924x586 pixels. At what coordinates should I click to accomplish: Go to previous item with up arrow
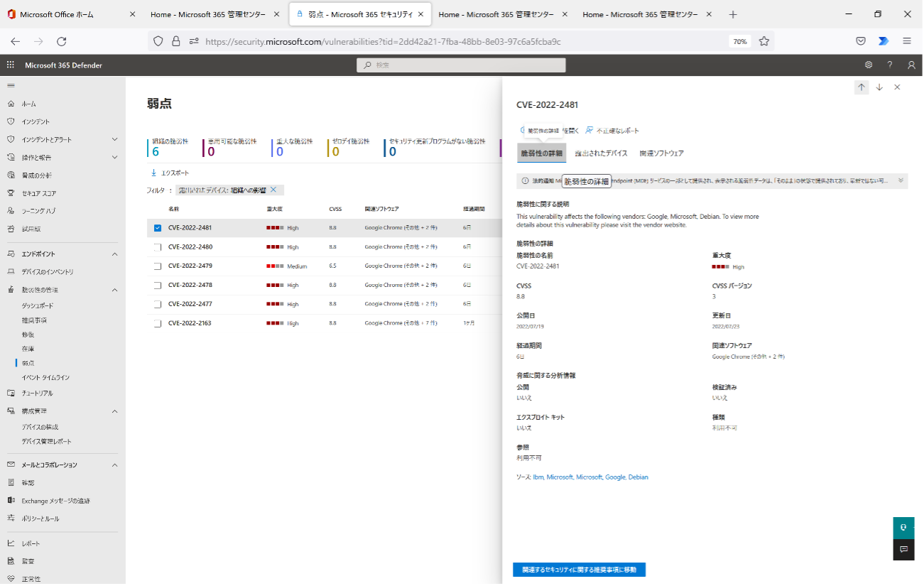[862, 87]
